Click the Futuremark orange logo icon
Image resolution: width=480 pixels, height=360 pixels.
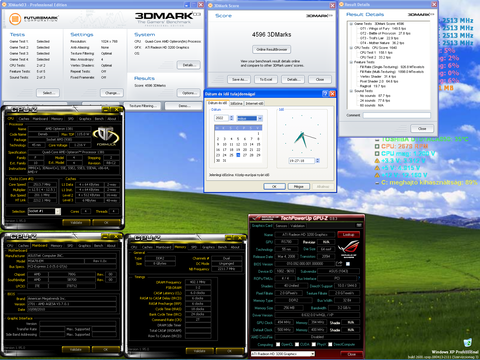15,19
